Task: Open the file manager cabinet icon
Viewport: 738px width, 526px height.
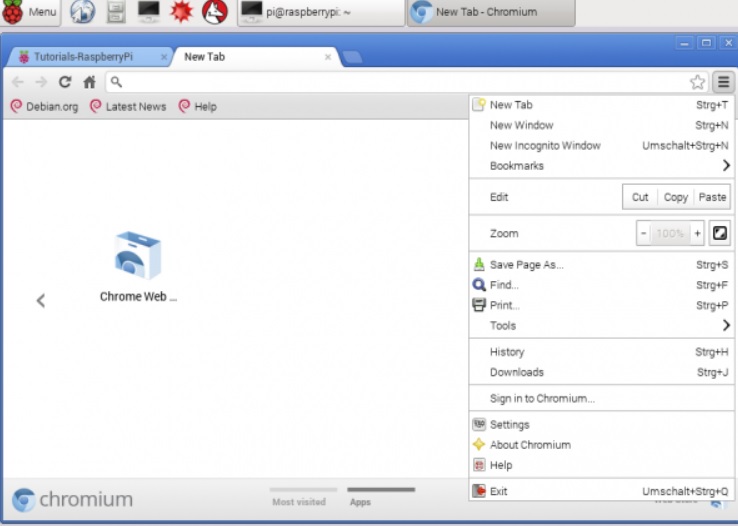Action: click(116, 12)
